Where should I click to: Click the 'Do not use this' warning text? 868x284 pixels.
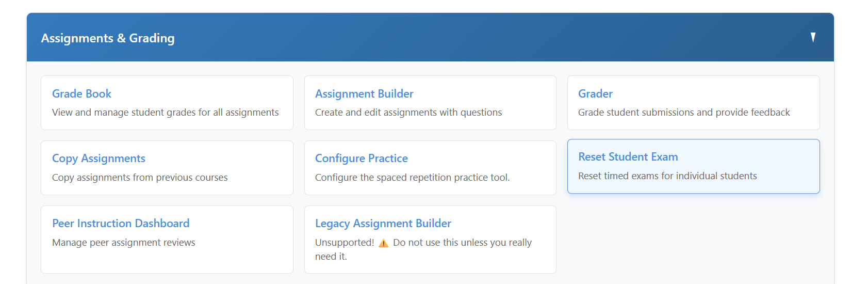[x=462, y=243]
